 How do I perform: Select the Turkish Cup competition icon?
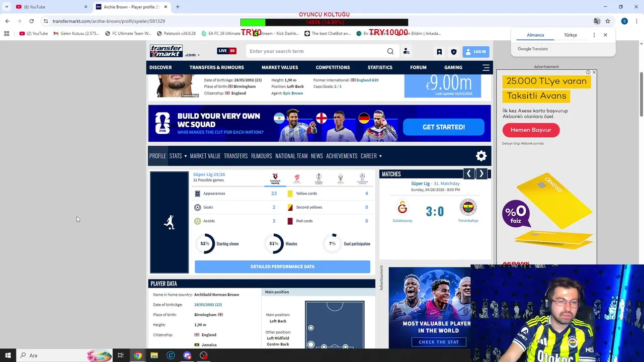pyautogui.click(x=297, y=179)
